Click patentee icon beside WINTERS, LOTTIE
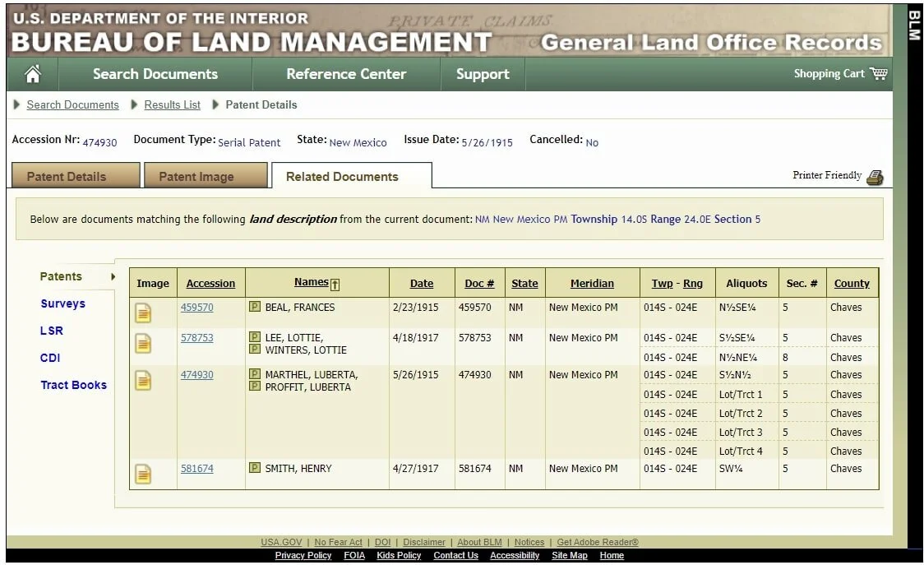The image size is (924, 565). [x=255, y=350]
